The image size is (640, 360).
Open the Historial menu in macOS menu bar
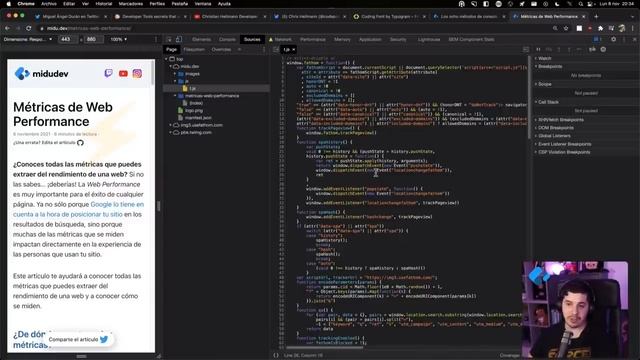(104, 4)
